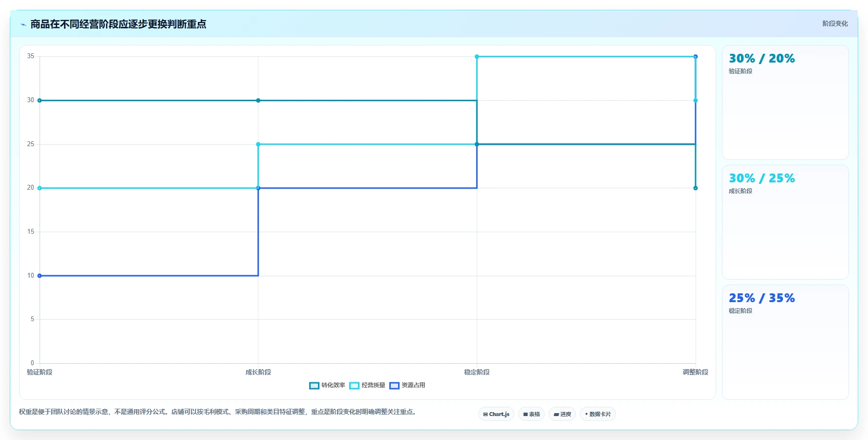Toggle the 资源占用 legend swatch
The width and height of the screenshot is (868, 440).
[x=394, y=385]
